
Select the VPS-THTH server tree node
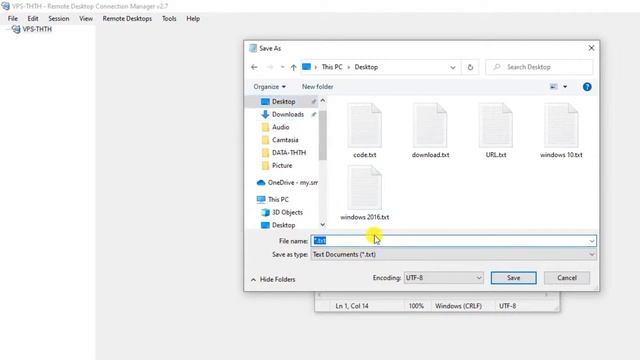point(37,29)
